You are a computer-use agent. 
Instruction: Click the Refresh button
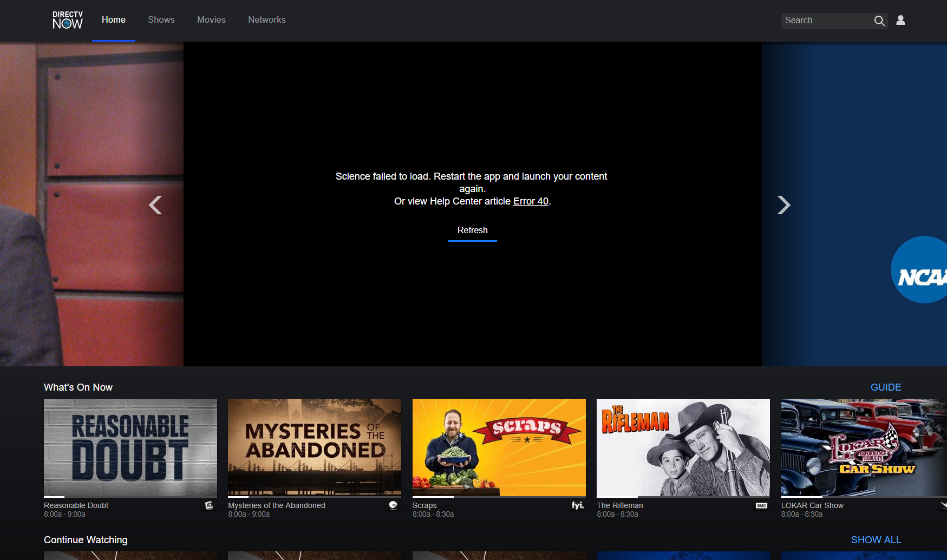pyautogui.click(x=472, y=230)
